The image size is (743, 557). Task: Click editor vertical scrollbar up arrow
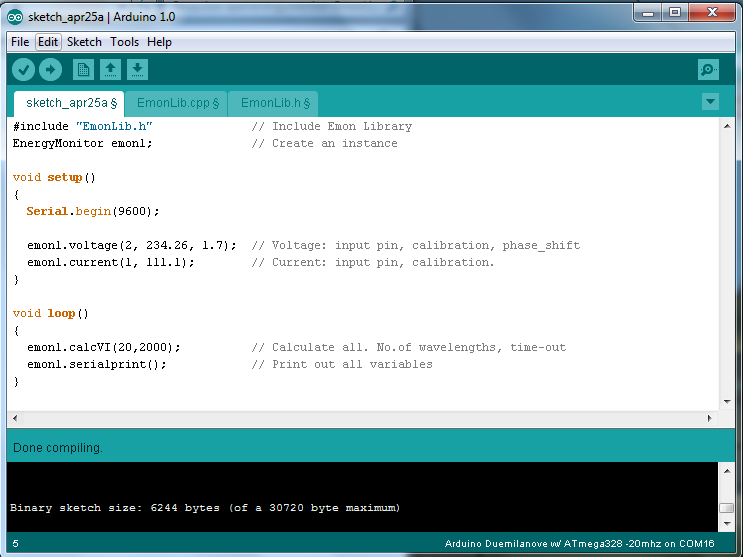(727, 126)
